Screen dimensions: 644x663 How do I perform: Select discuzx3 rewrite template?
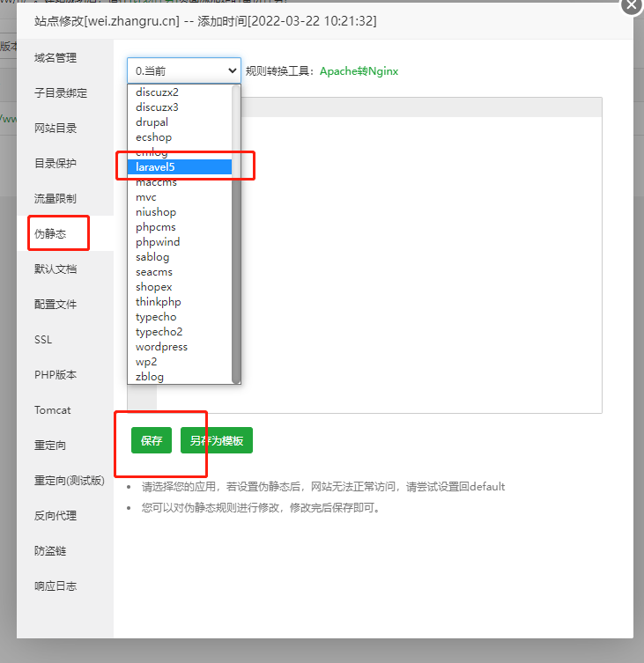pyautogui.click(x=157, y=107)
